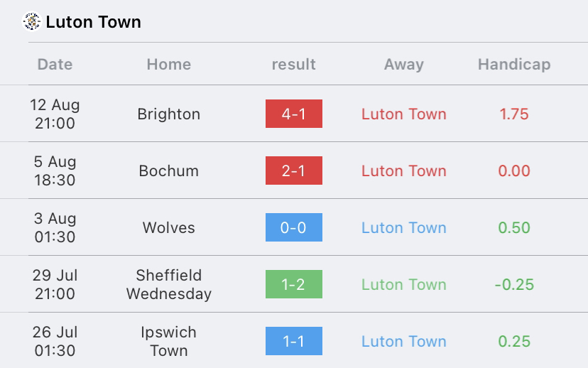Click the -0.25 handicap value

[513, 284]
